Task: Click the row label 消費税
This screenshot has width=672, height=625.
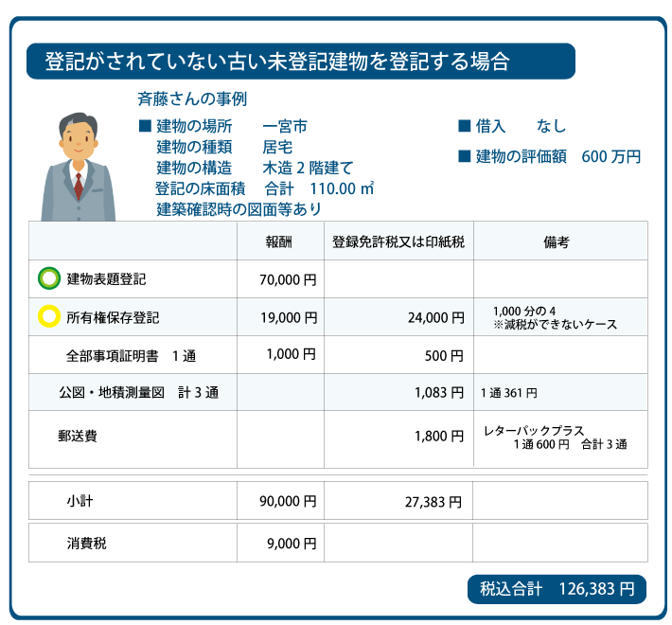Action: coord(86,544)
